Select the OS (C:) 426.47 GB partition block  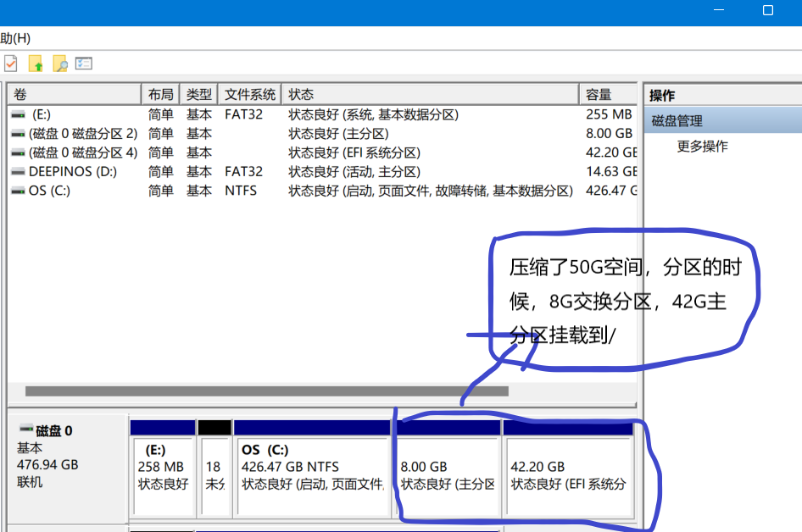(311, 474)
